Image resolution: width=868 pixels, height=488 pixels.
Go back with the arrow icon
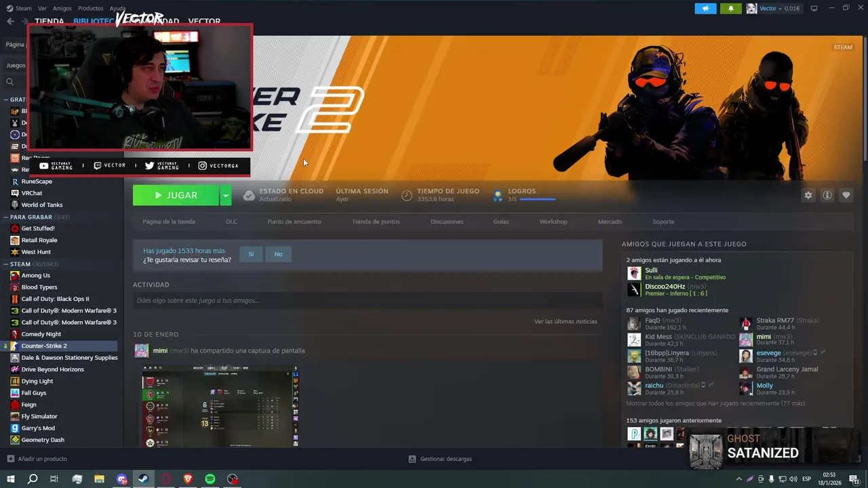(x=10, y=21)
